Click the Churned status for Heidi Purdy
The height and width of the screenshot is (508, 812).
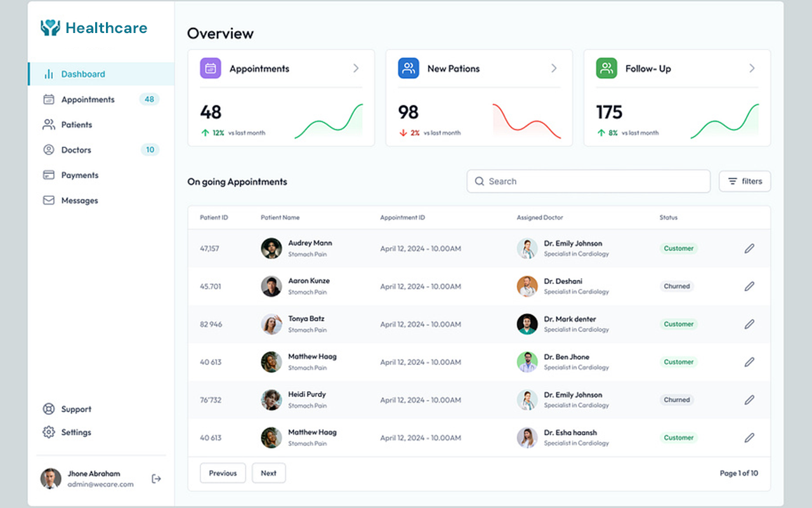pos(676,400)
